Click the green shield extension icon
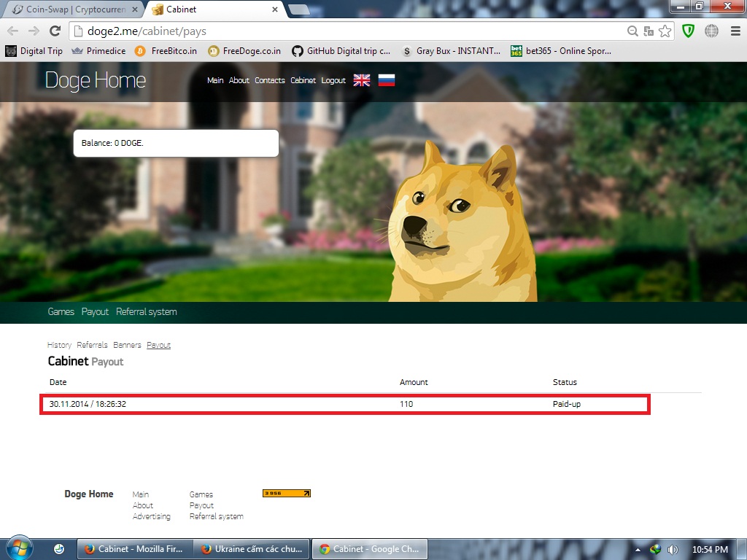This screenshot has width=747, height=560. click(x=687, y=32)
